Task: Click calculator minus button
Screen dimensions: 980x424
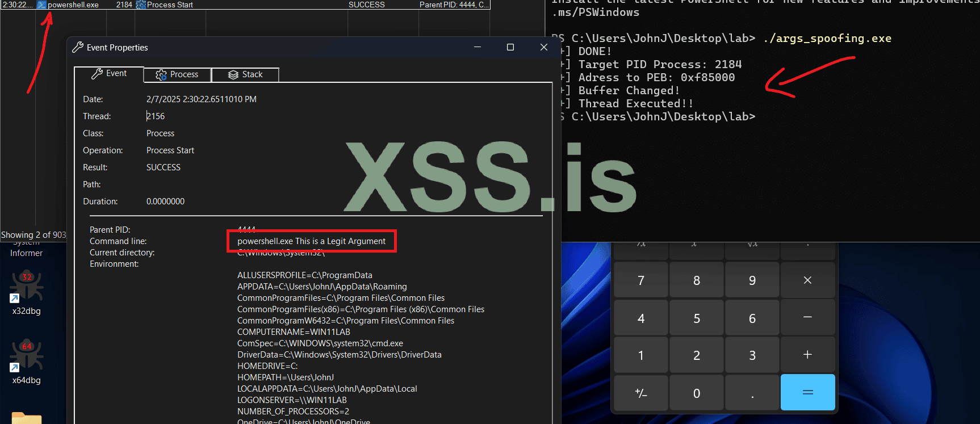Action: click(807, 317)
